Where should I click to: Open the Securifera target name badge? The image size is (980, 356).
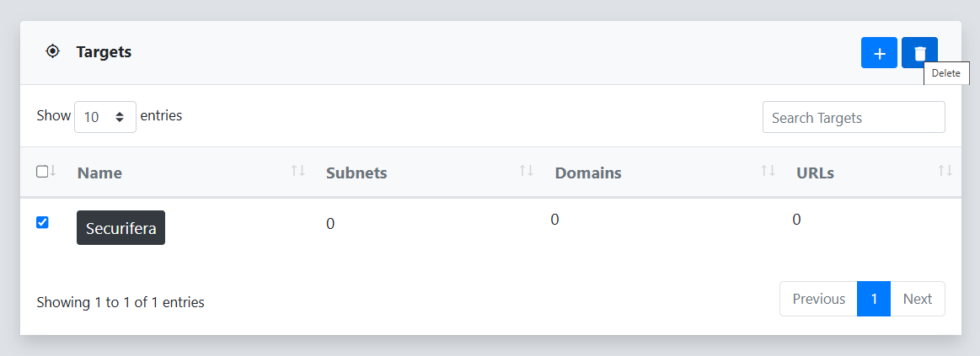[120, 228]
